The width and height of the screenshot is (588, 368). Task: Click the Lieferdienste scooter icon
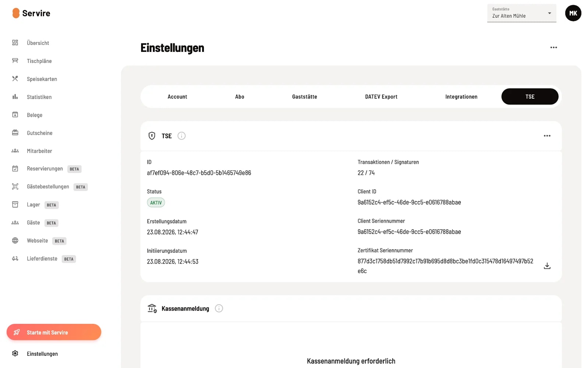[15, 259]
